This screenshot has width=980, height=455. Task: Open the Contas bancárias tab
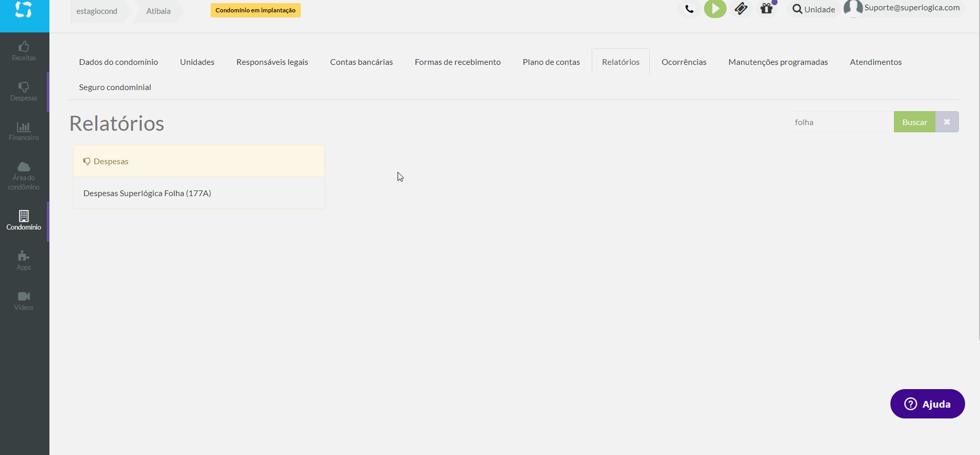tap(361, 62)
